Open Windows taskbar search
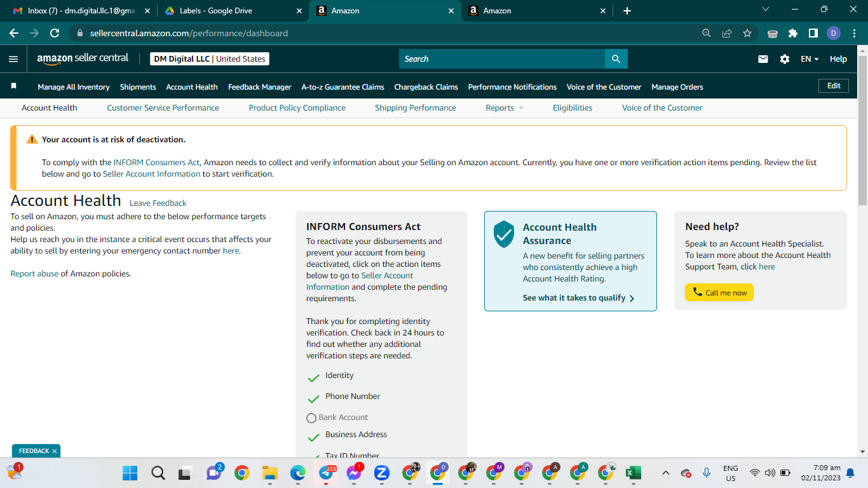The height and width of the screenshot is (488, 868). tap(158, 473)
